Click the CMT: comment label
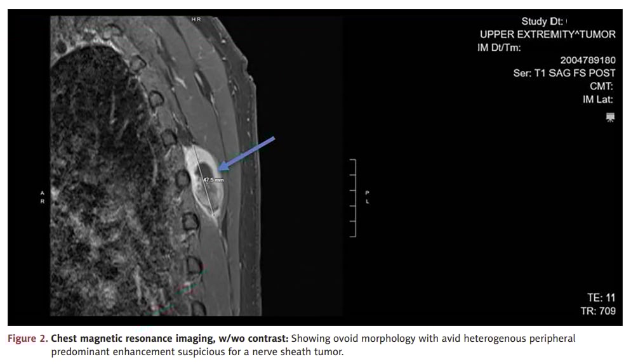Viewport: 631px width, 364px height. coord(600,86)
